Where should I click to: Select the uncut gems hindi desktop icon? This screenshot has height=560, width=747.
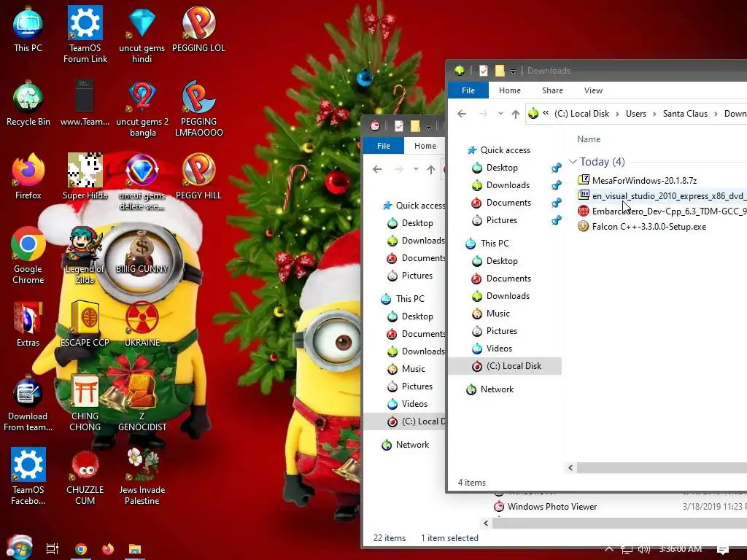142,35
